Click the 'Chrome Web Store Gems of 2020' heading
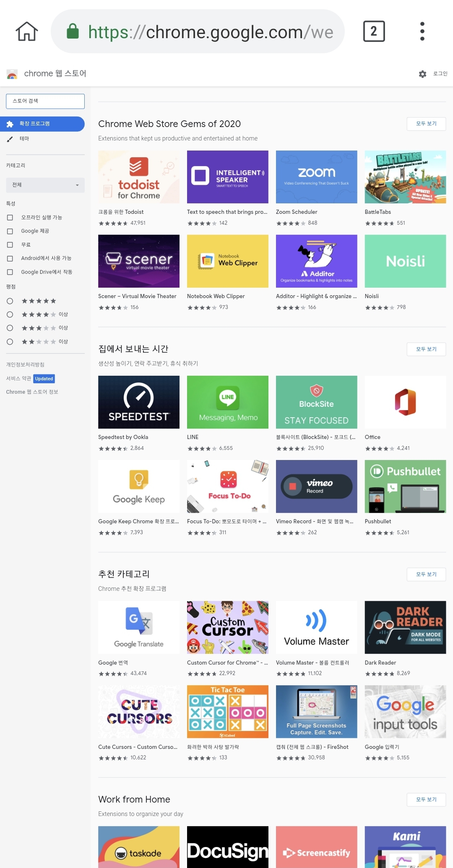Screen dimensions: 453x868 click(x=169, y=124)
